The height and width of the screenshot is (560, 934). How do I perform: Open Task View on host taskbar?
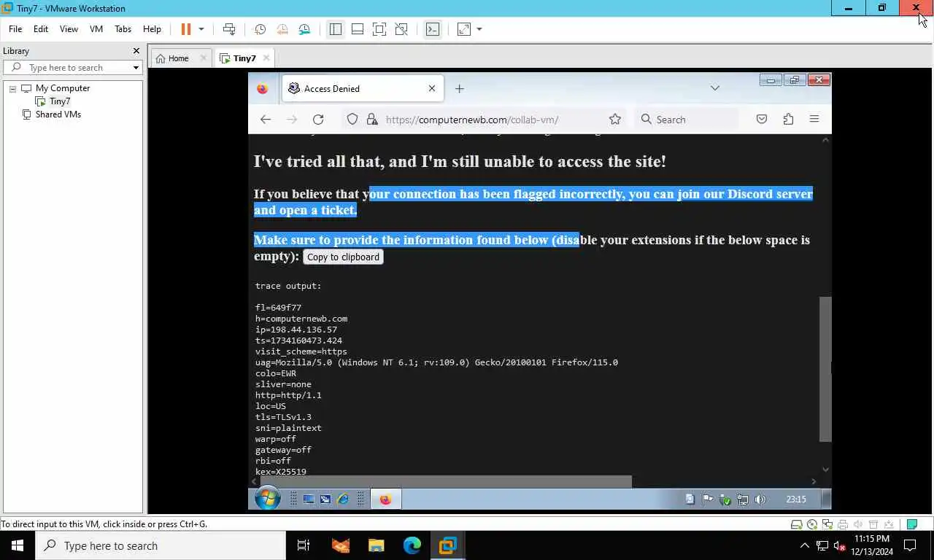pos(304,545)
